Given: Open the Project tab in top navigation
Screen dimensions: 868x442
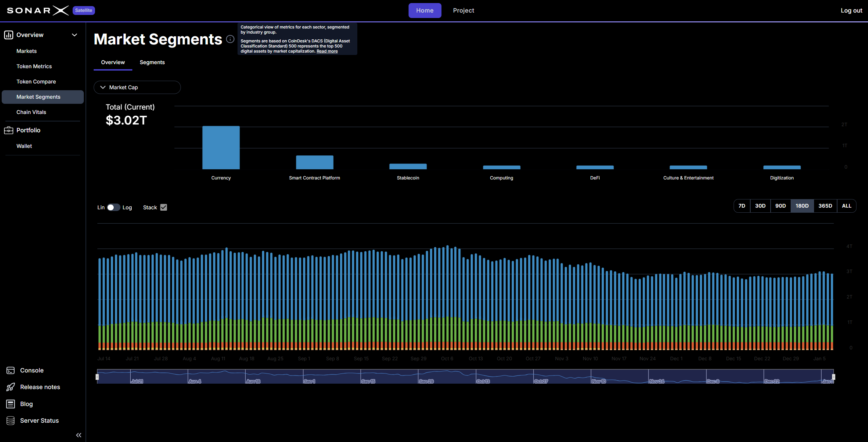Looking at the screenshot, I should point(463,11).
